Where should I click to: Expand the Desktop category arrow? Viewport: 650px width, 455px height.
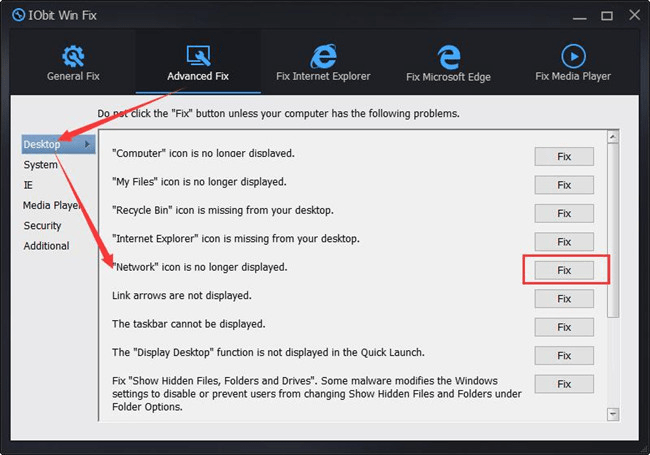coord(87,144)
